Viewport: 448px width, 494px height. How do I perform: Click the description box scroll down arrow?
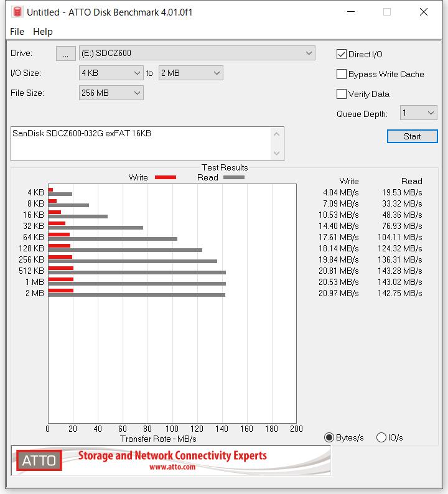click(x=277, y=153)
